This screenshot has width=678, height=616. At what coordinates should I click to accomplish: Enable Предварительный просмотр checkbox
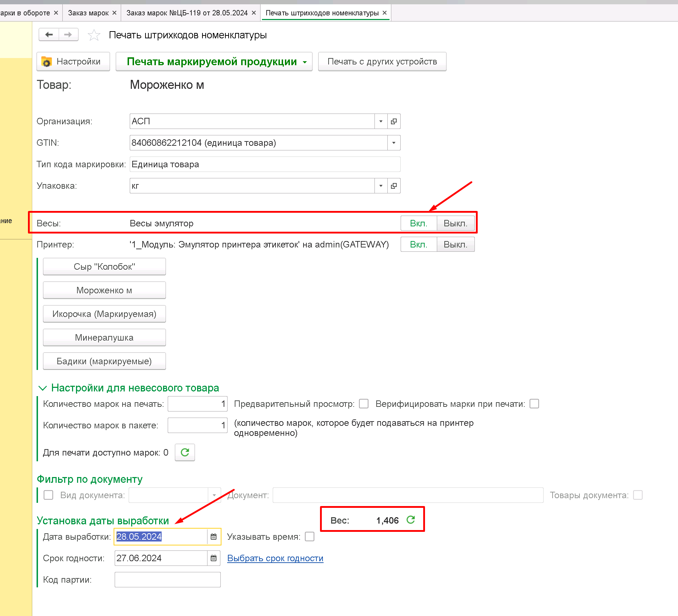tap(364, 404)
